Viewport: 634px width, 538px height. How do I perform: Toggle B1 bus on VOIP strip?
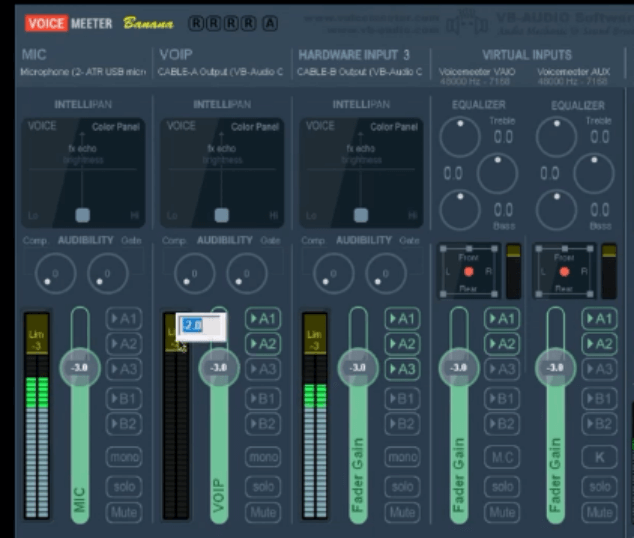click(263, 399)
